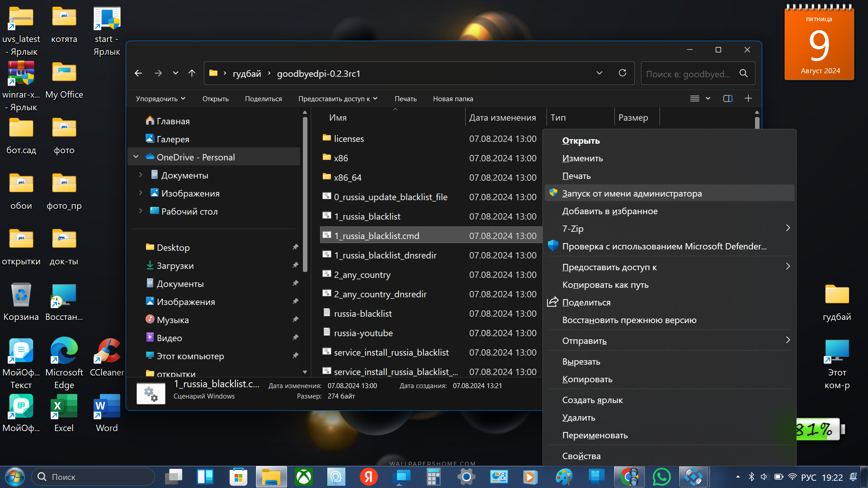Open the volume icon in system tray
The width and height of the screenshot is (868, 488).
point(764,477)
